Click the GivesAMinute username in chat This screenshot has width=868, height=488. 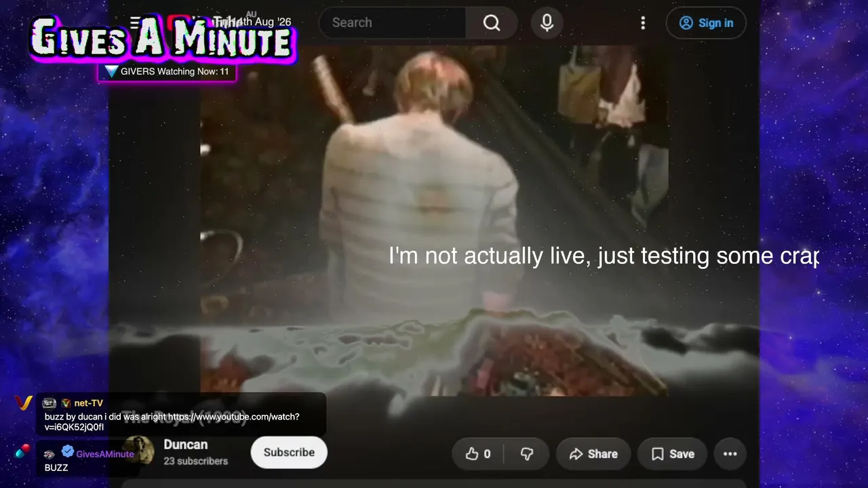pyautogui.click(x=105, y=454)
